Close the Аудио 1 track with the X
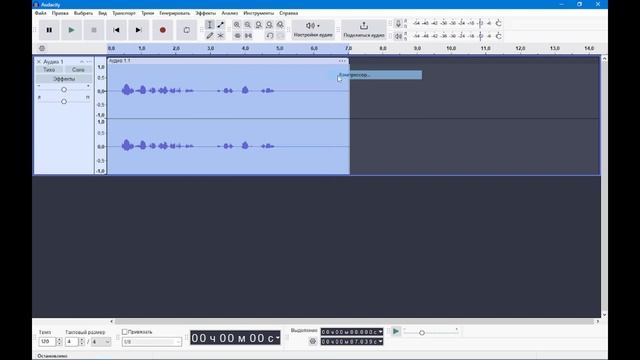 (39, 62)
